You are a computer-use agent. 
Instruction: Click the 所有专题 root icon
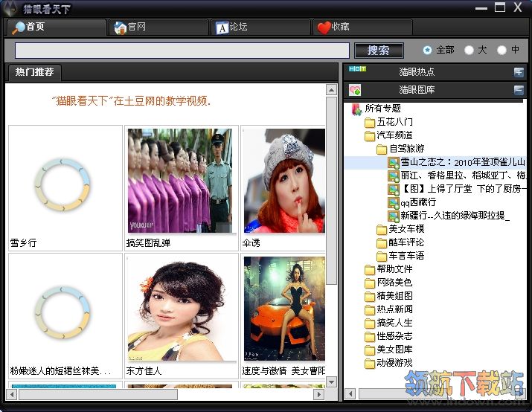pyautogui.click(x=356, y=109)
